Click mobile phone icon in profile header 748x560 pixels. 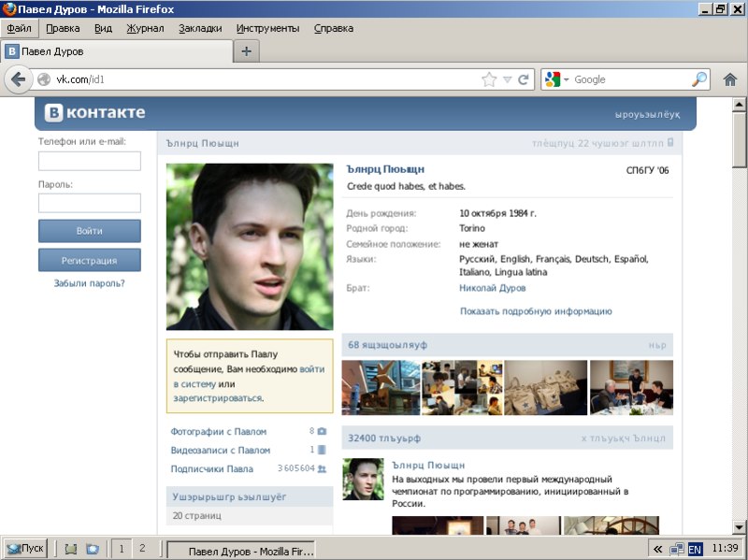tap(669, 142)
